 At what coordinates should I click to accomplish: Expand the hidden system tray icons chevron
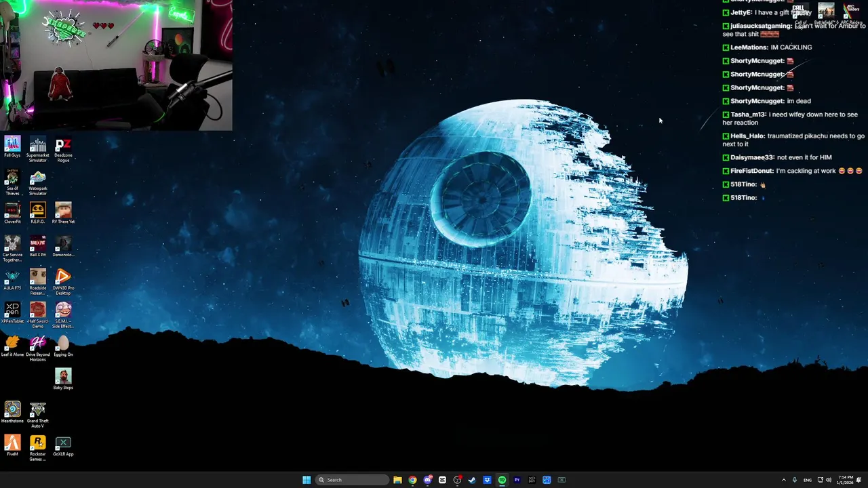(784, 480)
